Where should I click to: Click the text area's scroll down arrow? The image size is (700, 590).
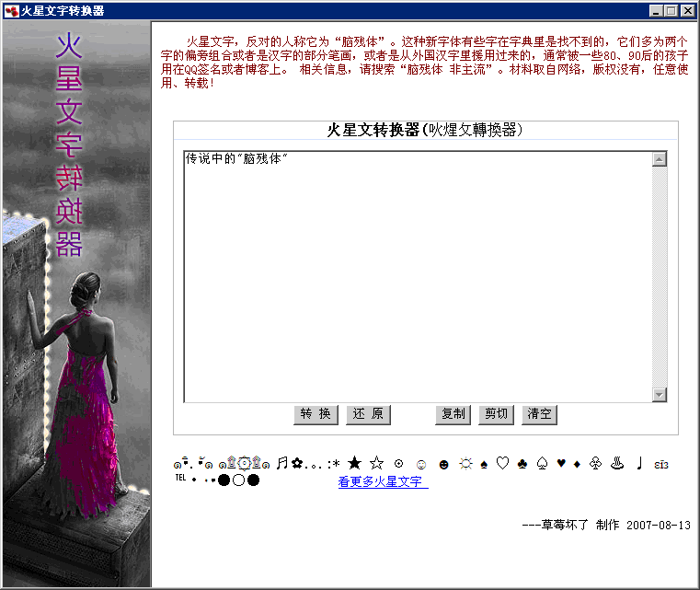tap(659, 394)
